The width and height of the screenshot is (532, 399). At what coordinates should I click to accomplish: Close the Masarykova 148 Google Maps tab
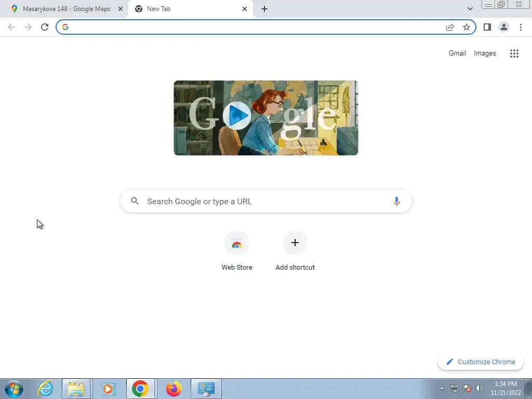point(121,9)
